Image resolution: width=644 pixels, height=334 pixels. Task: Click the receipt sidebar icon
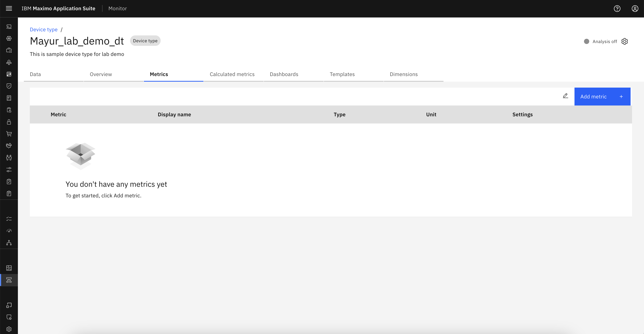coord(9,98)
